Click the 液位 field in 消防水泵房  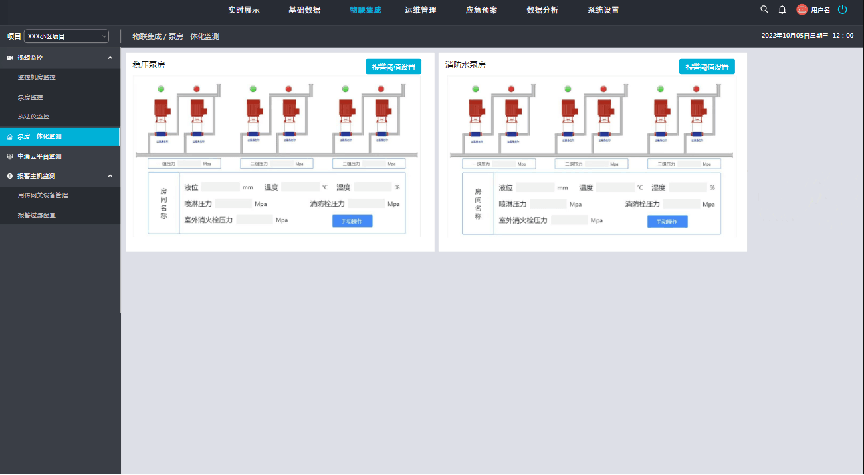click(535, 188)
